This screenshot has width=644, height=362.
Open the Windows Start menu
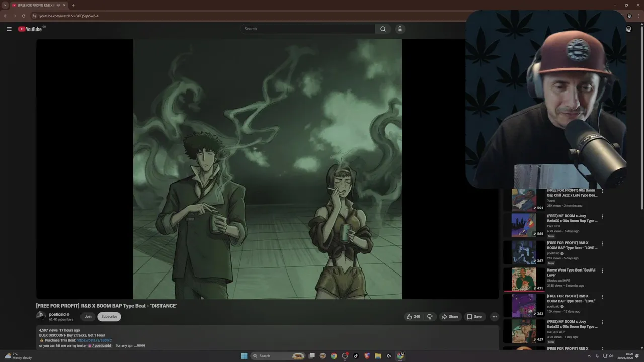click(244, 356)
